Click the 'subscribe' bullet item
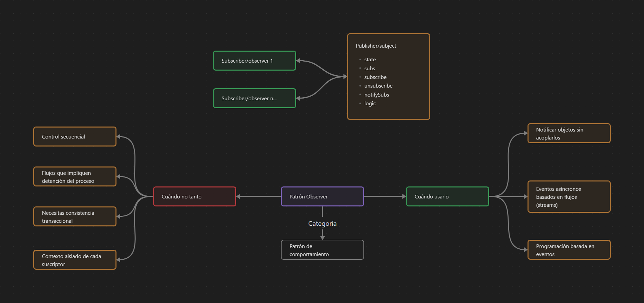Viewport: 644px width, 303px height. click(x=375, y=77)
